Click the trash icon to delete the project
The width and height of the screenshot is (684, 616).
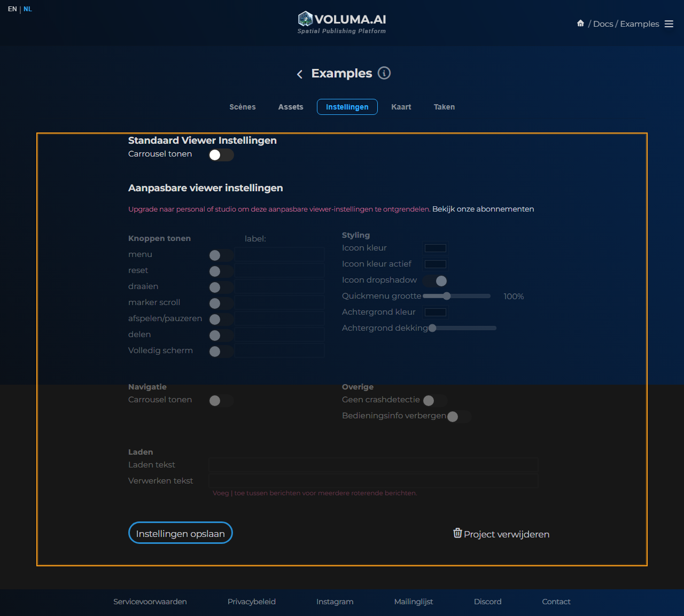[x=458, y=533]
